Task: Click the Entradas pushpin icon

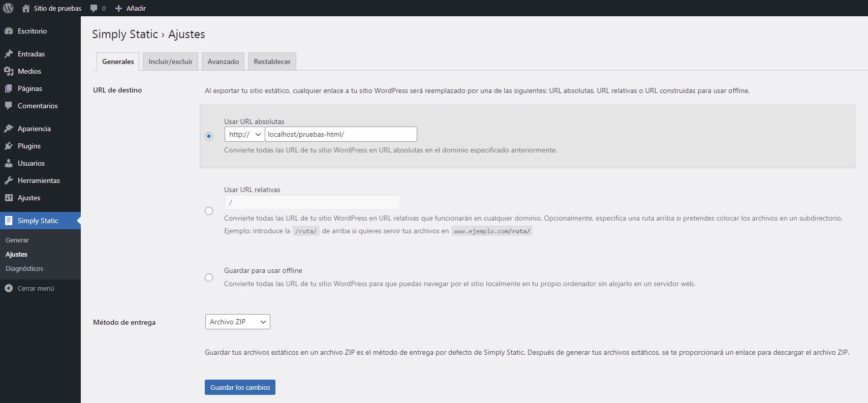Action: [9, 54]
